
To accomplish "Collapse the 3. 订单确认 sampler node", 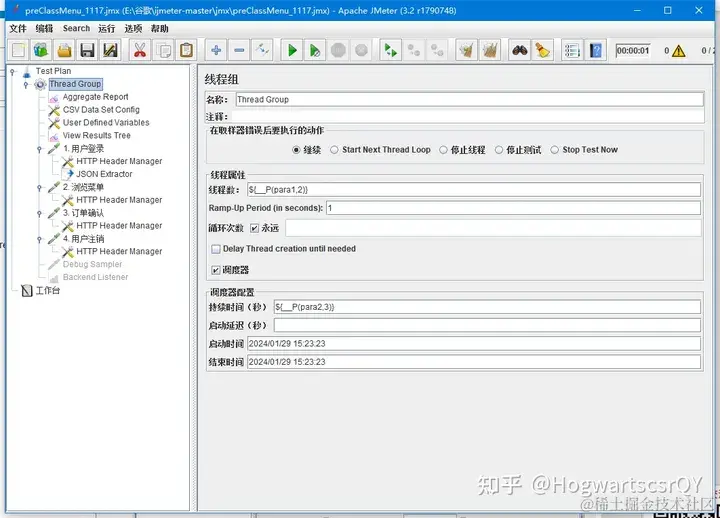I will click(39, 213).
